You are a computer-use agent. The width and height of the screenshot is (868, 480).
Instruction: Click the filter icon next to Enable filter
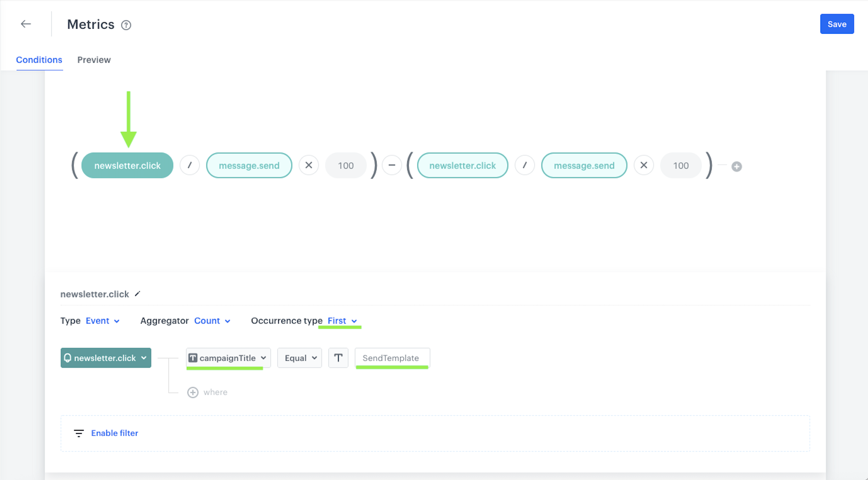point(79,433)
